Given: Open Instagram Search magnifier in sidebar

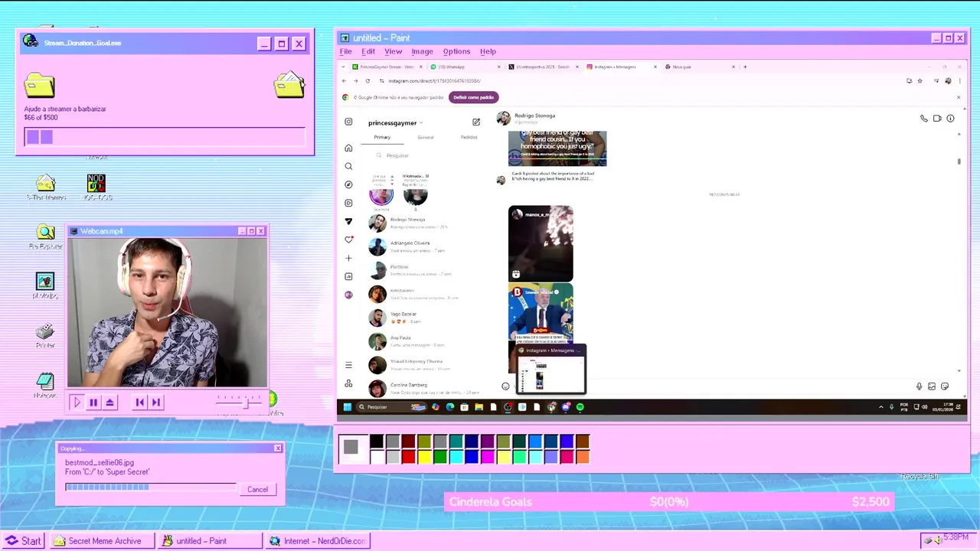Looking at the screenshot, I should click(x=348, y=166).
